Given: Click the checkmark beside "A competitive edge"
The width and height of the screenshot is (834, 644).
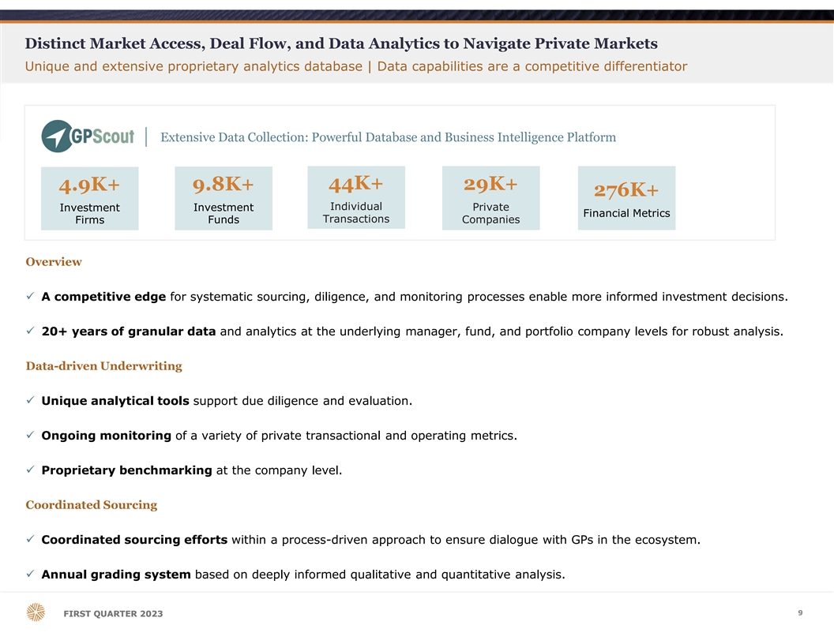Looking at the screenshot, I should pyautogui.click(x=29, y=297).
